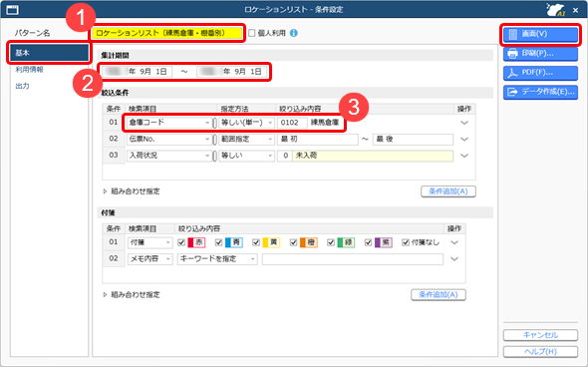The height and width of the screenshot is (367, 588).
Task: Click the green 緑 color swatch
Action: coord(346,242)
